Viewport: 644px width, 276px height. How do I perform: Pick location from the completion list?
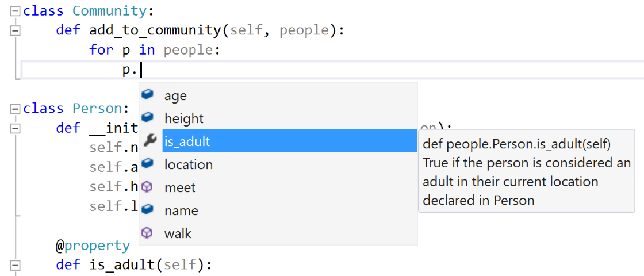(x=189, y=164)
